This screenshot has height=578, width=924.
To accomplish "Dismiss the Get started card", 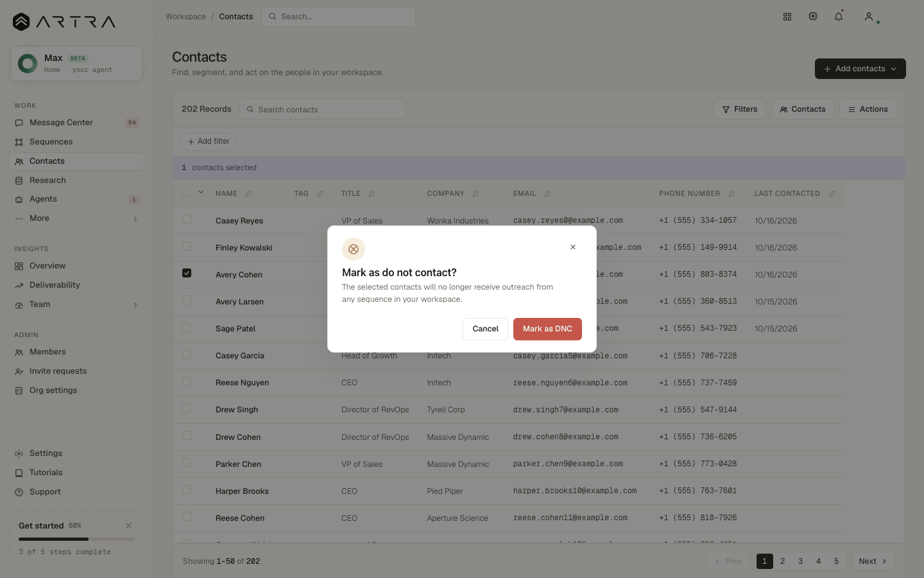I will 129,525.
